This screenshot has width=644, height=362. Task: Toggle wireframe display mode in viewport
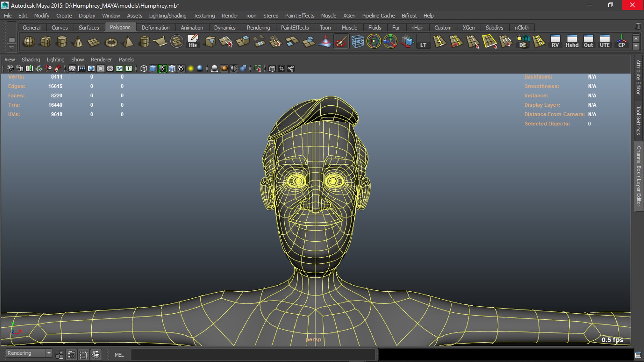pyautogui.click(x=144, y=69)
